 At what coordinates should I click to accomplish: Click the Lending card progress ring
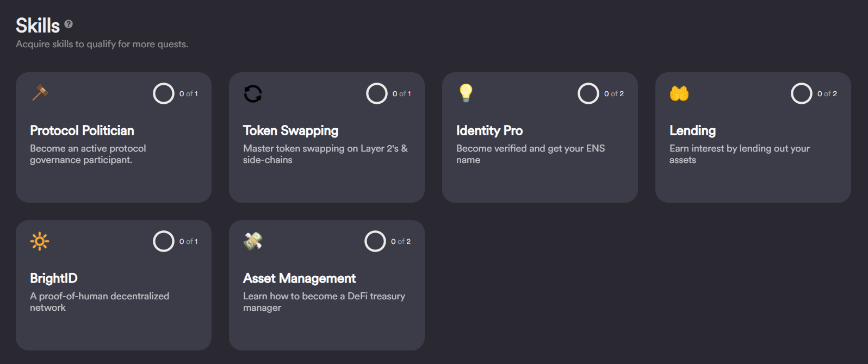pyautogui.click(x=802, y=93)
